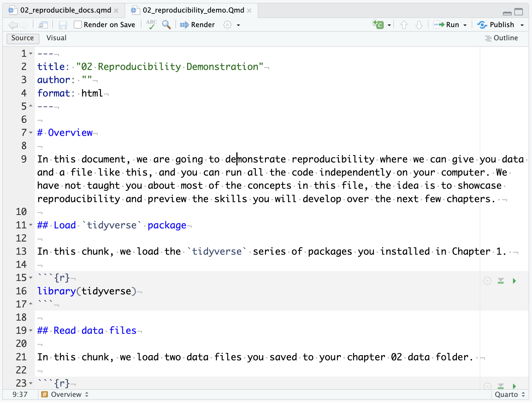Open Find/Replace with the magnifier icon
The height and width of the screenshot is (402, 532).
[166, 25]
